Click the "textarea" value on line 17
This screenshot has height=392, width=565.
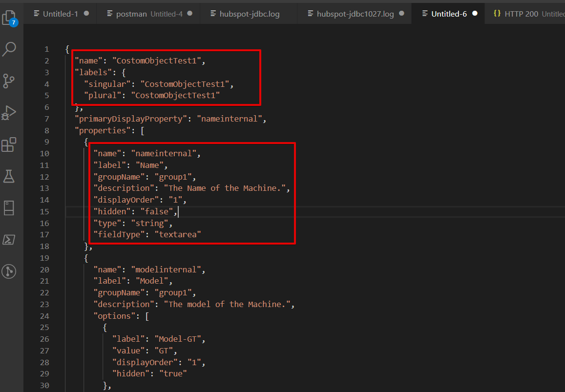tap(178, 235)
